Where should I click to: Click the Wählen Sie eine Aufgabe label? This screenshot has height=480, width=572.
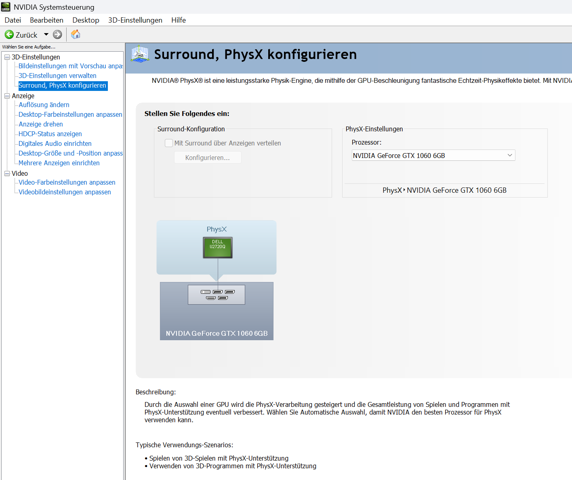click(28, 47)
